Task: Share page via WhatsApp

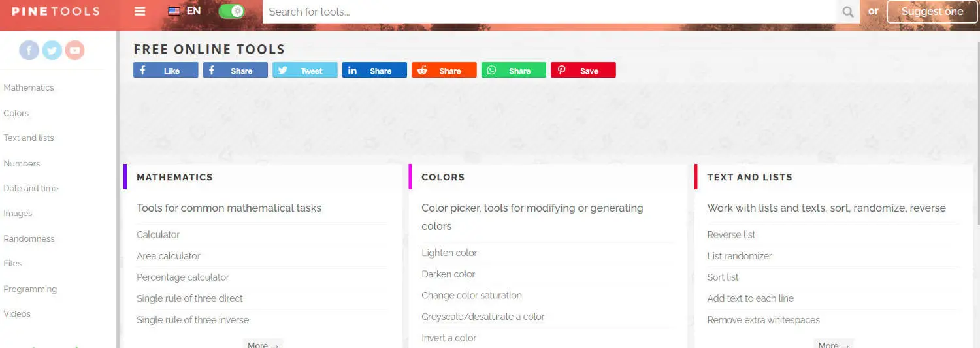Action: [x=514, y=71]
